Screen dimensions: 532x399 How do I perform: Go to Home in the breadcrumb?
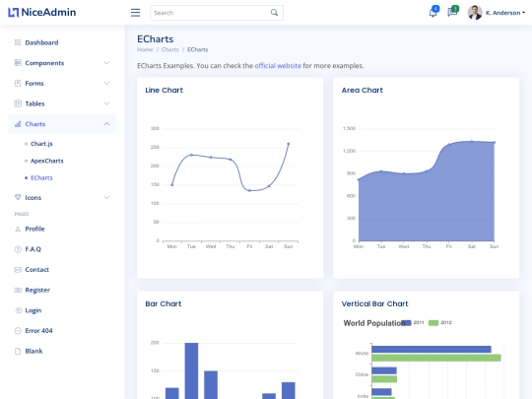click(x=145, y=49)
